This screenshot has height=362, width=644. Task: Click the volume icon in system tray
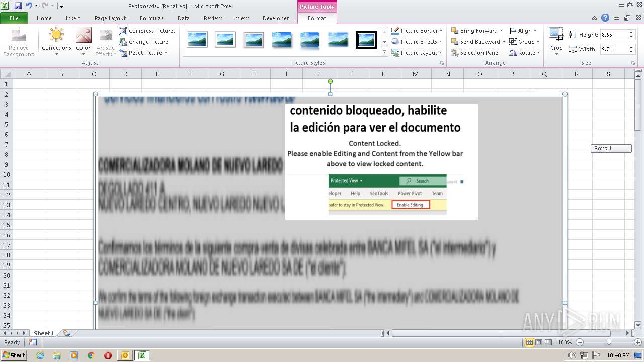click(572, 355)
